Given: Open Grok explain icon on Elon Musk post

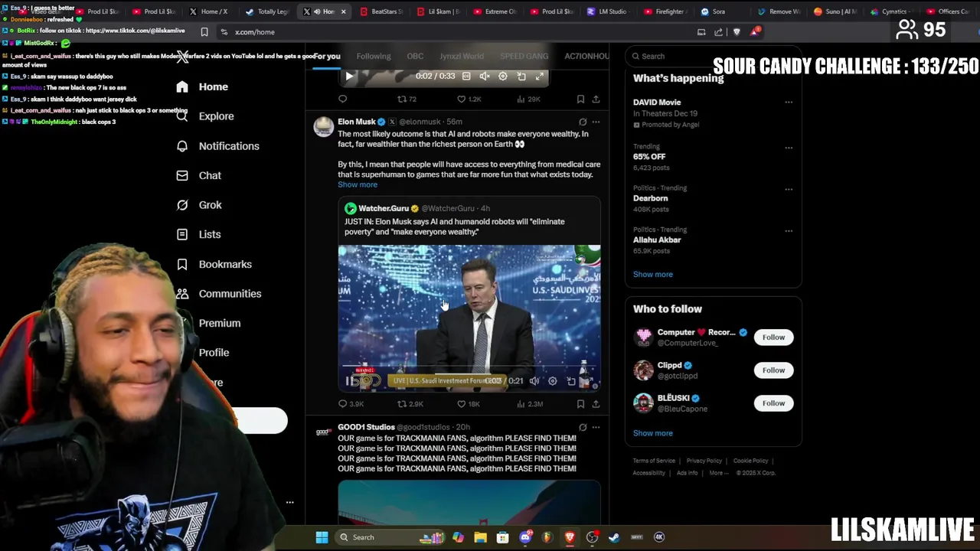Looking at the screenshot, I should pos(583,122).
